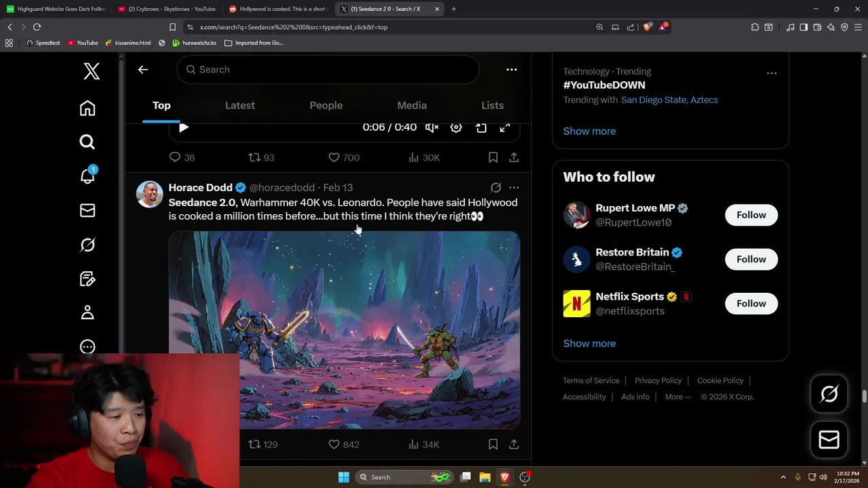Open Windows Start button on taskbar
The height and width of the screenshot is (488, 868).
344,477
